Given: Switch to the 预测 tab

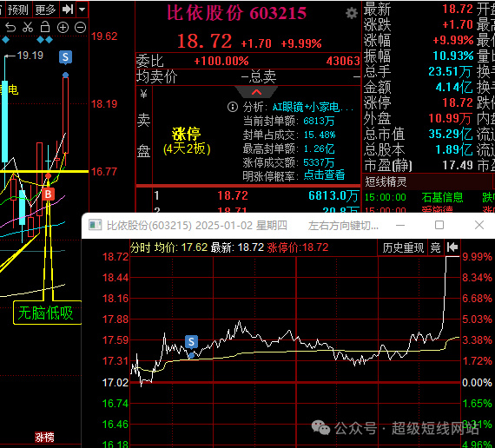Looking at the screenshot, I should pyautogui.click(x=18, y=10).
